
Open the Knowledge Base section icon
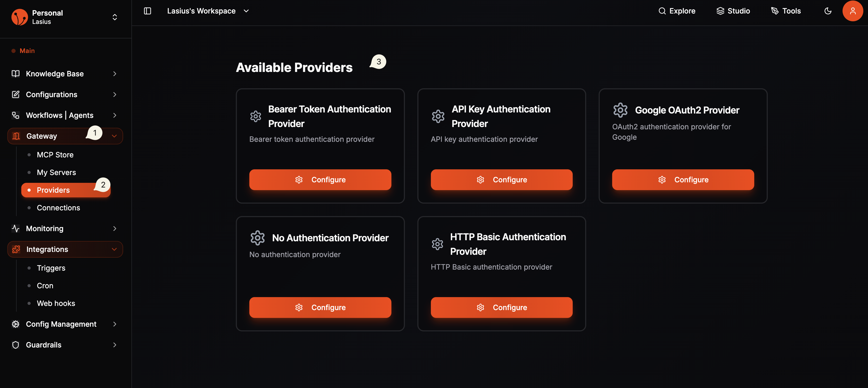(x=16, y=73)
